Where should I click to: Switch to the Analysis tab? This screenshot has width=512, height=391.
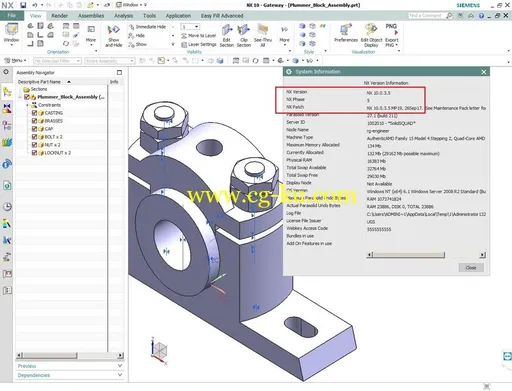click(123, 16)
